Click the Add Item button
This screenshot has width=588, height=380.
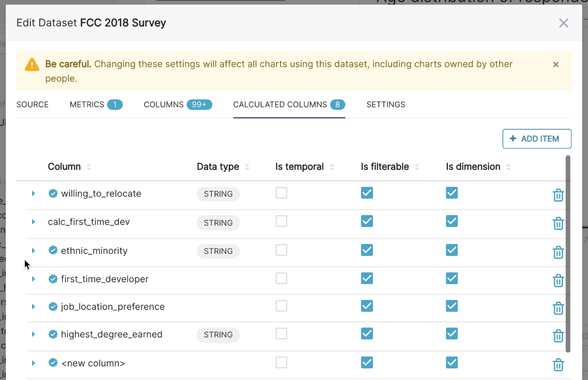[537, 139]
